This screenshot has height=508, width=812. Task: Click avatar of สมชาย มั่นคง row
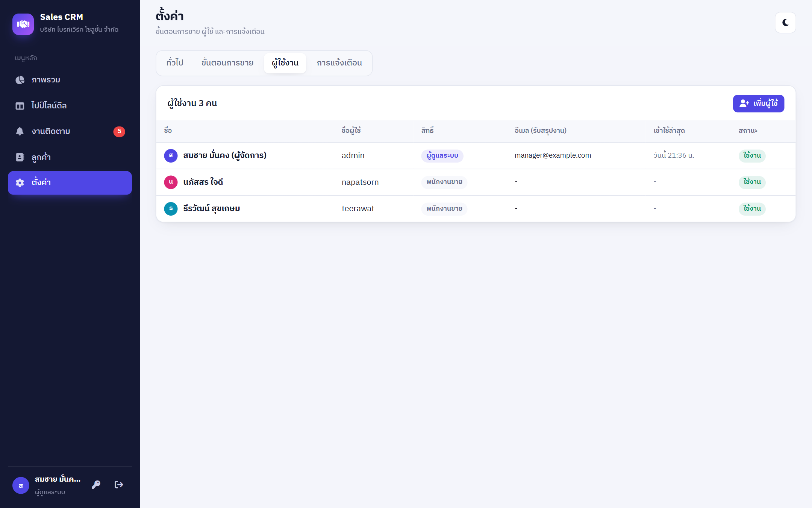pyautogui.click(x=171, y=155)
